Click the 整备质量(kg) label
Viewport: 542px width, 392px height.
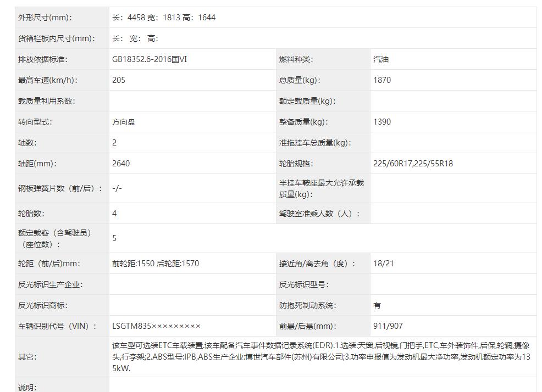pyautogui.click(x=303, y=122)
